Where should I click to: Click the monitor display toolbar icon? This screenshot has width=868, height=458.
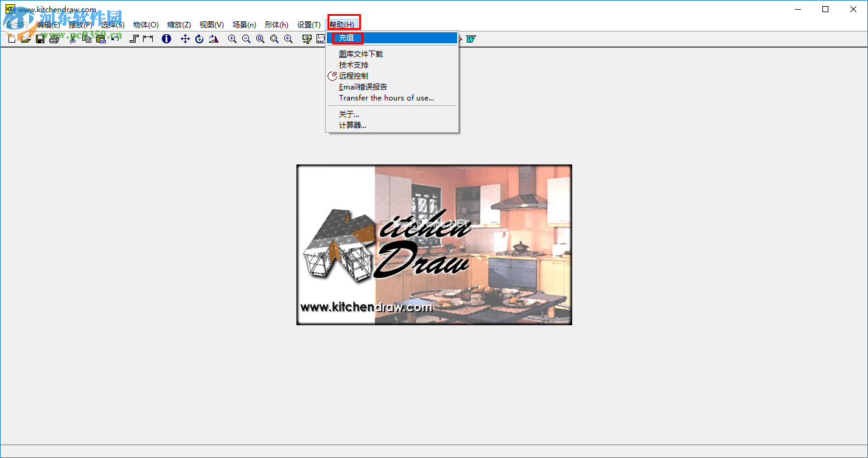point(307,39)
